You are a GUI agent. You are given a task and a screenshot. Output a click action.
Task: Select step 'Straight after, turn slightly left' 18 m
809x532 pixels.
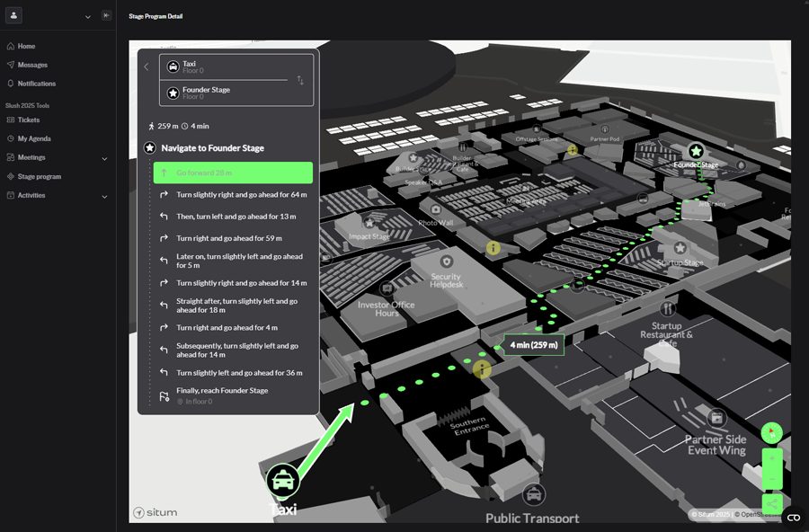[x=233, y=306]
